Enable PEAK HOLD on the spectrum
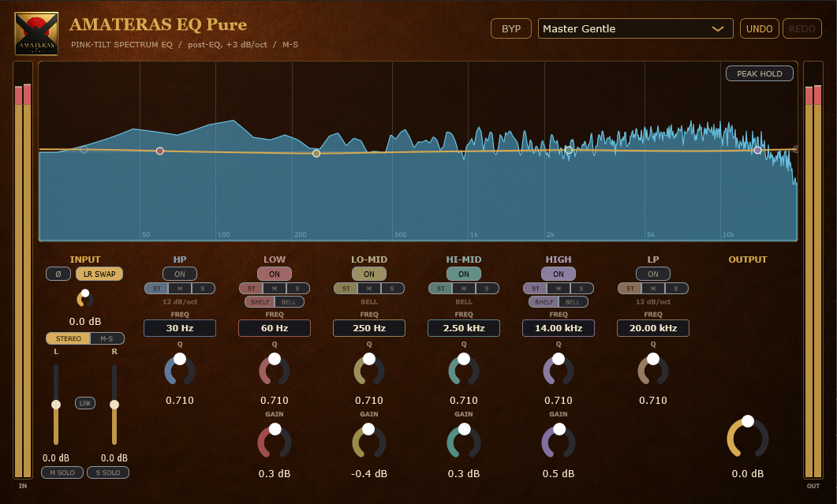Viewport: 837px width, 504px height. click(x=759, y=73)
